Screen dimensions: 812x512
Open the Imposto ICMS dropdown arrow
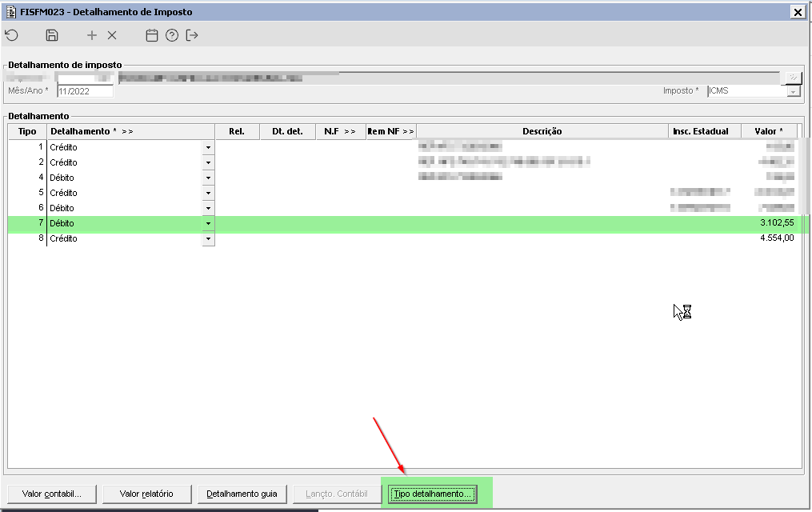pyautogui.click(x=794, y=91)
